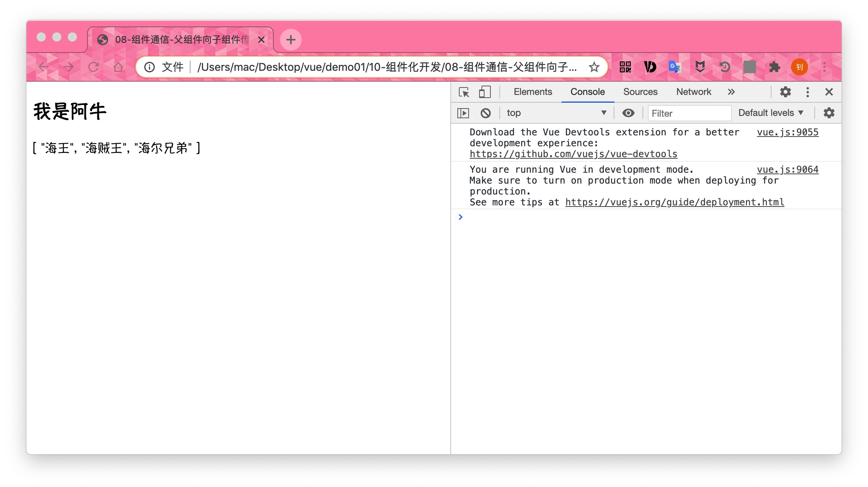Click the Google Translate extension icon
The height and width of the screenshot is (487, 868).
[x=675, y=67]
